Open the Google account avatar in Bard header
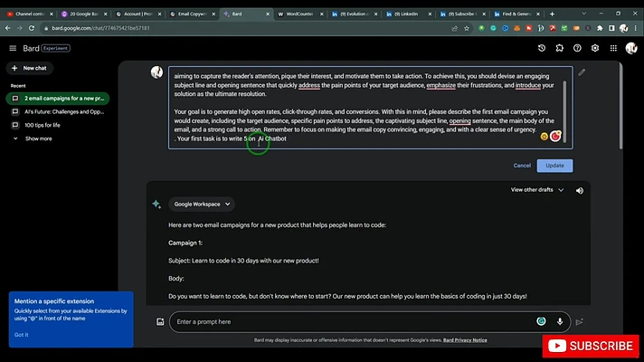 [630, 48]
